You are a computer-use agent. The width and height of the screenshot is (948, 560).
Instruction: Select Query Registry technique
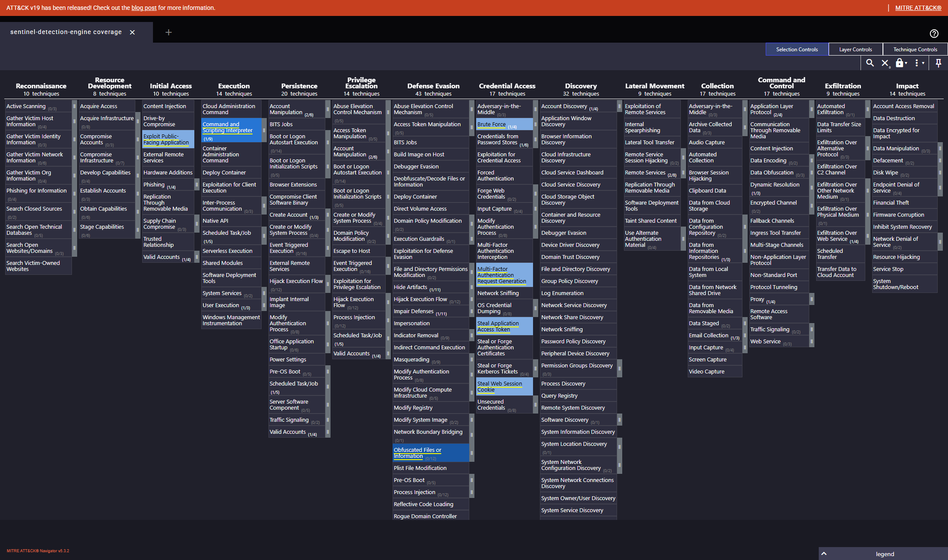click(x=578, y=395)
